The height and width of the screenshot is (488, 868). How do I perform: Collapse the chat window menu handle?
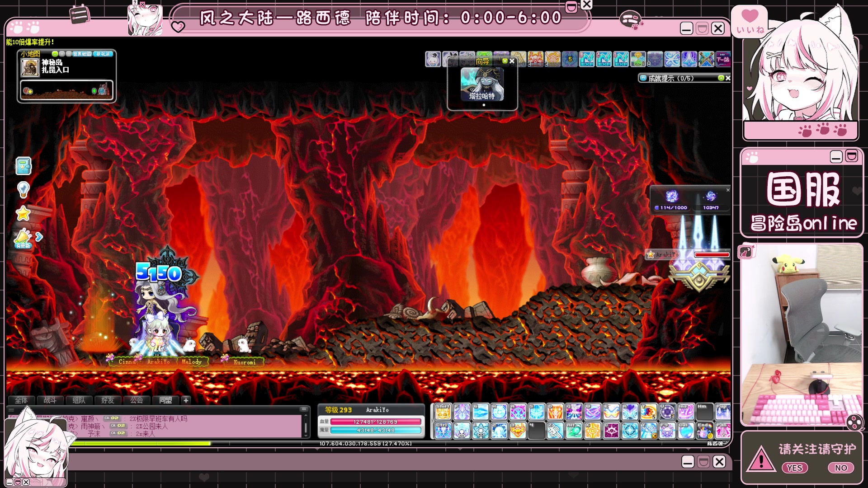[x=11, y=410]
